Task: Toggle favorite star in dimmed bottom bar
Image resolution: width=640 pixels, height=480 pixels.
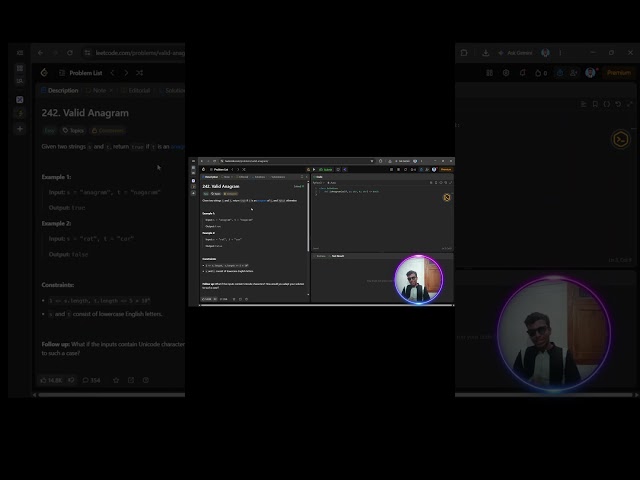Action: (x=116, y=380)
